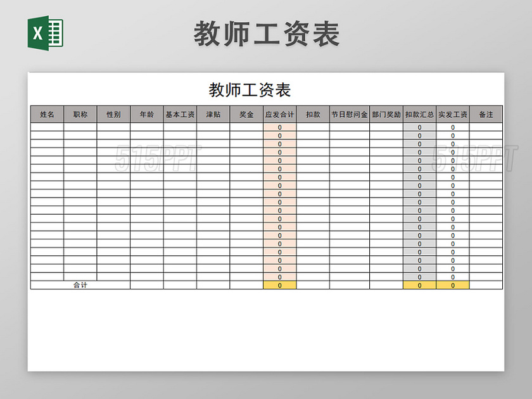Image resolution: width=532 pixels, height=399 pixels.
Task: Click the 合计 label in the total row
Action: (x=80, y=285)
